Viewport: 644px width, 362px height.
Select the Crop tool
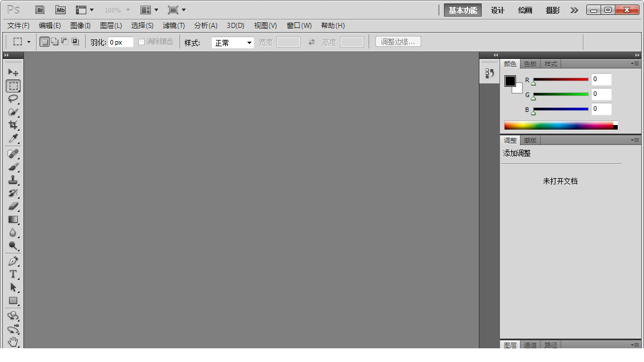13,125
